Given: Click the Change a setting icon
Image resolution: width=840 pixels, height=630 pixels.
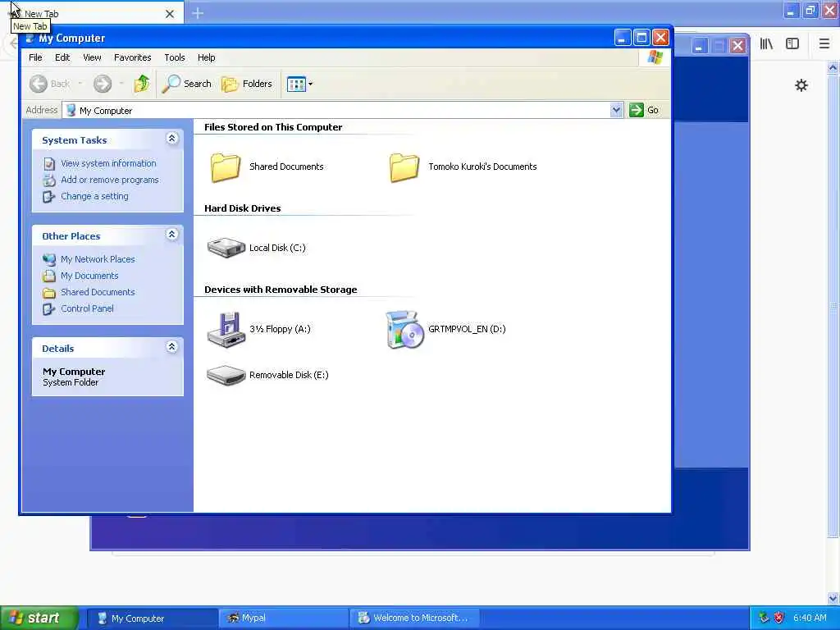Looking at the screenshot, I should [49, 197].
